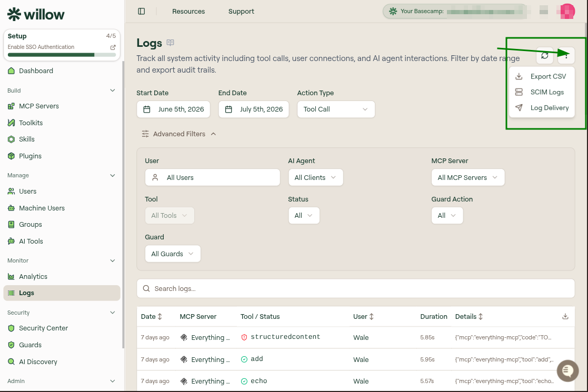Collapse the Build section
Image resolution: width=588 pixels, height=392 pixels.
(113, 91)
